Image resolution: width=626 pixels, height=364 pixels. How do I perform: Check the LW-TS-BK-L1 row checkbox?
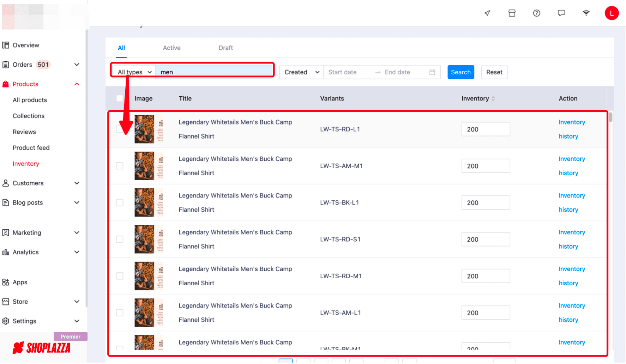pos(120,202)
